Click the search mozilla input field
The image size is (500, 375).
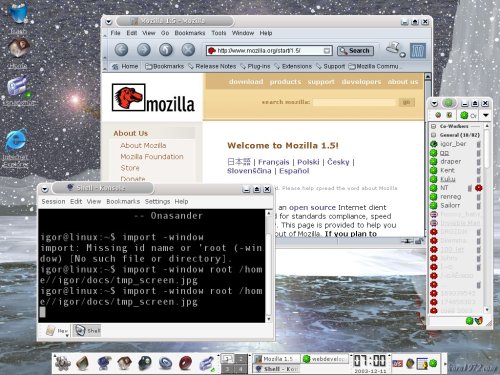[x=354, y=102]
